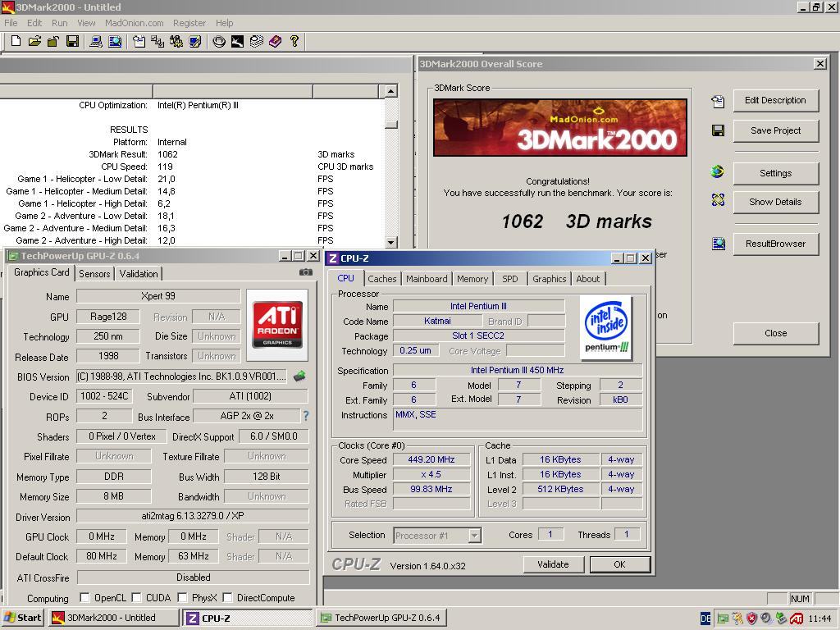This screenshot has height=630, width=840.
Task: Toggle the PhysX checkbox in GPU-Z
Action: pos(182,597)
